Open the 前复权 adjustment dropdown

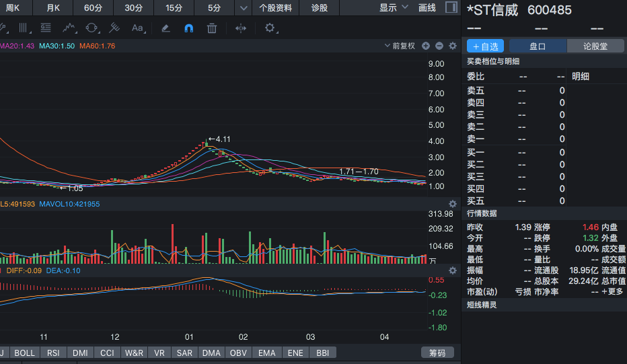pyautogui.click(x=400, y=46)
